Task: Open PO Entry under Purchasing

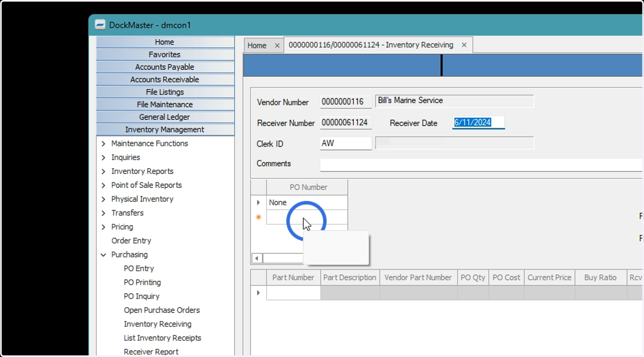Action: pos(139,268)
